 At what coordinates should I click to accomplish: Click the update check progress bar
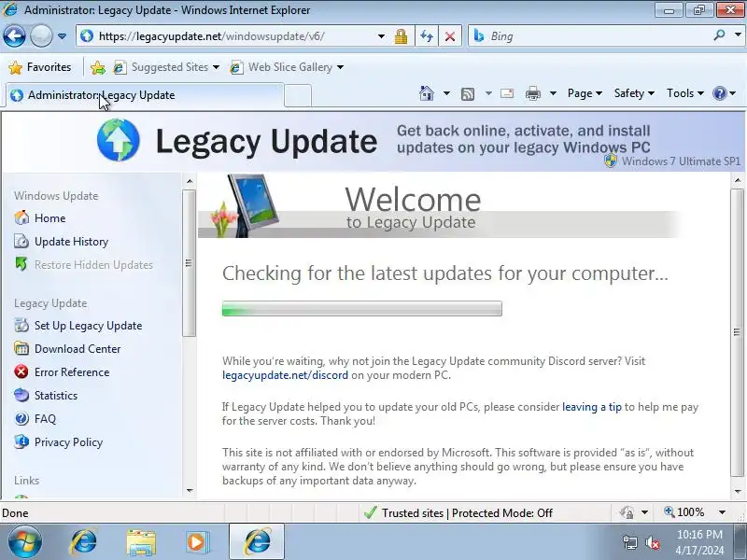click(362, 309)
